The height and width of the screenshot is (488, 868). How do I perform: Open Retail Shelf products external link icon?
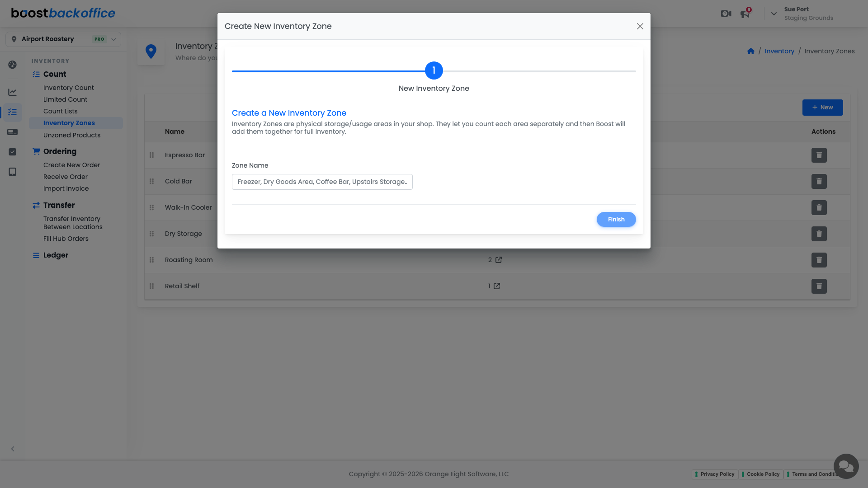497,286
